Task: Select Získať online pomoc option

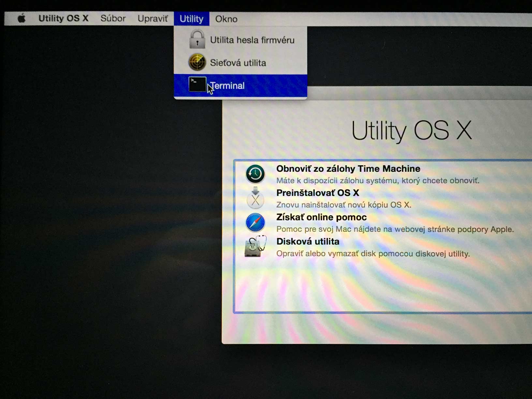Action: [321, 217]
